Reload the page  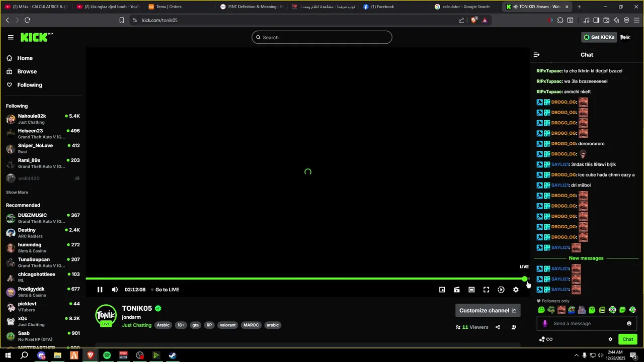tap(27, 20)
